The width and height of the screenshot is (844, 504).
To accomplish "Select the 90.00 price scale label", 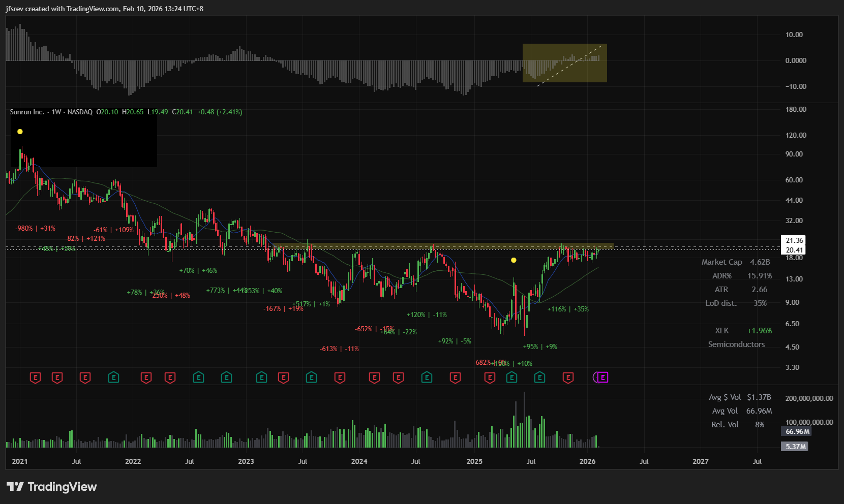I will pos(794,154).
